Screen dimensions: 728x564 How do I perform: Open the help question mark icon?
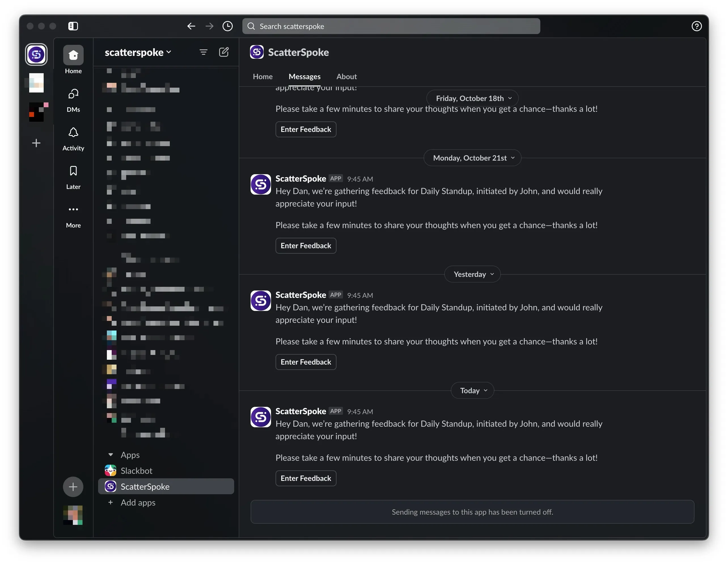coord(696,26)
